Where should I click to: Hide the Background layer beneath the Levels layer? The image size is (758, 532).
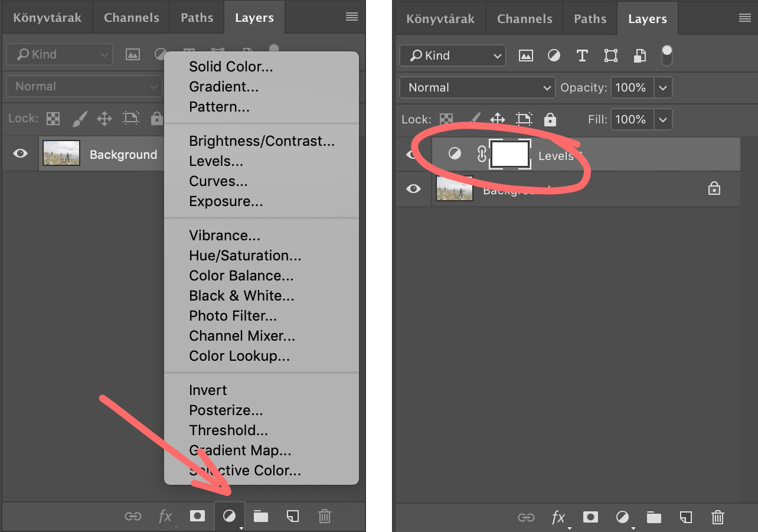pyautogui.click(x=413, y=189)
